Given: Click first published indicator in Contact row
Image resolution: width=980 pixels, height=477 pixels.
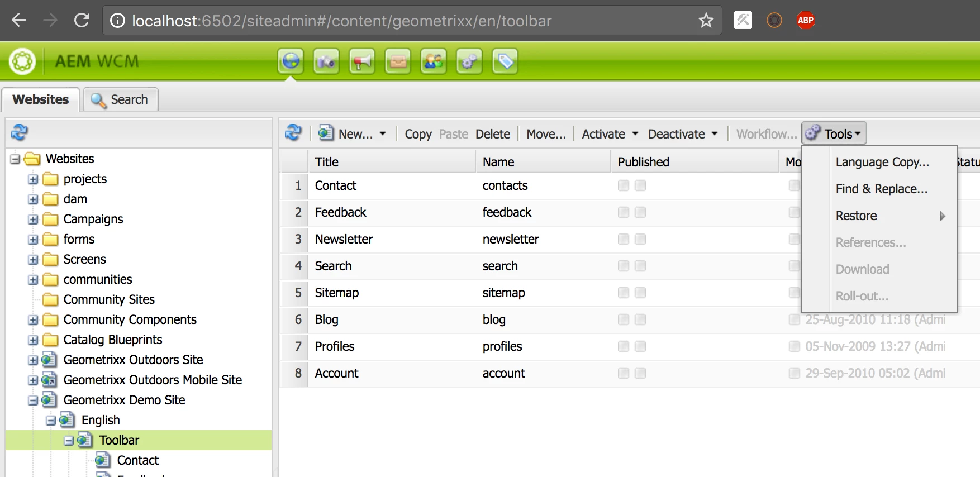Looking at the screenshot, I should tap(624, 185).
